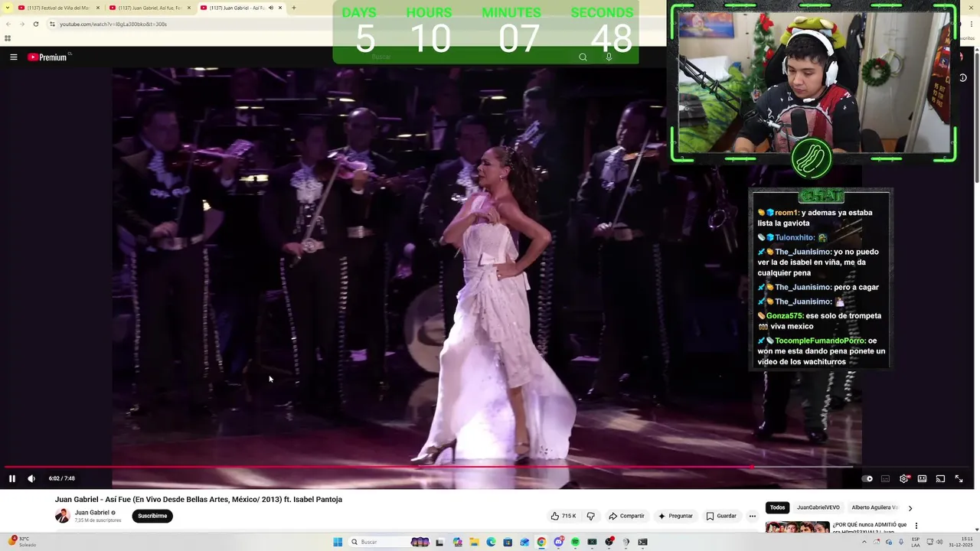The height and width of the screenshot is (551, 980).
Task: Select the Alberto Aguilera Valadez filter chip
Action: click(874, 507)
